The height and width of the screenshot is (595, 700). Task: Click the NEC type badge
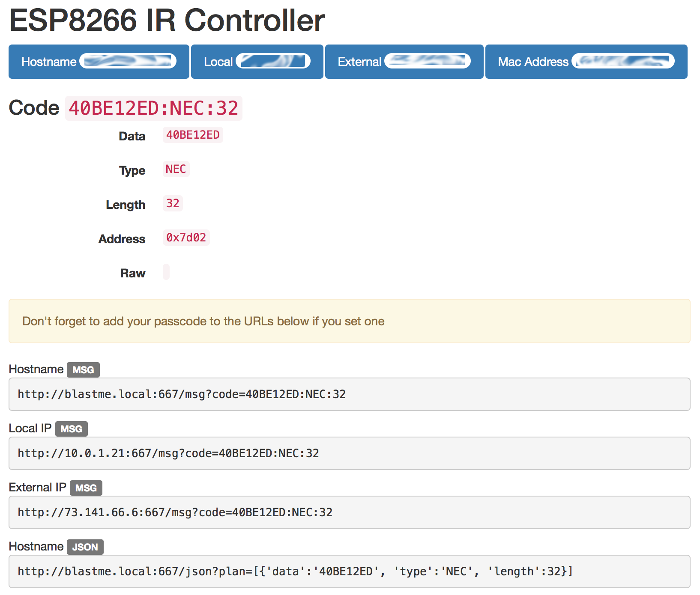pos(176,169)
